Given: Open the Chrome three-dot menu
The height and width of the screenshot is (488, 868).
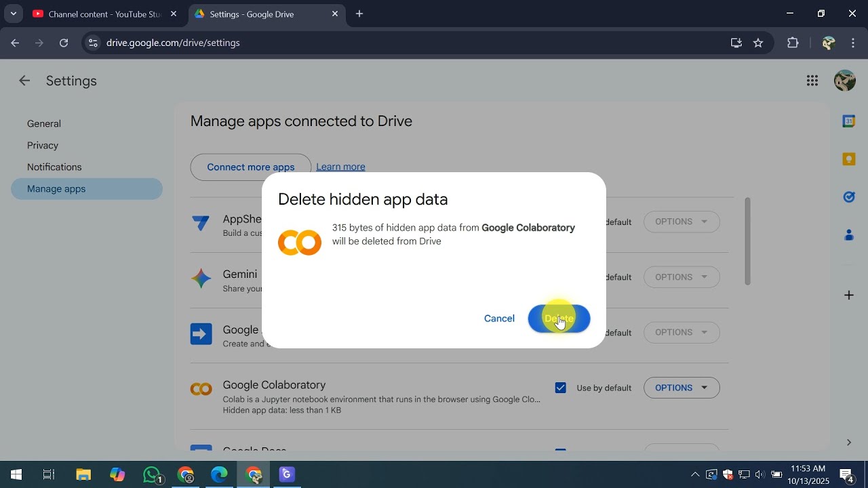Looking at the screenshot, I should click(853, 43).
